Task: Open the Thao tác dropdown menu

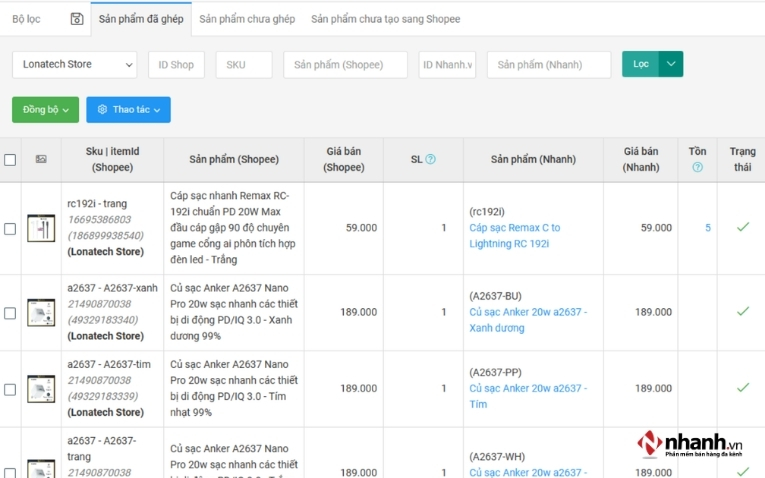Action: click(128, 110)
